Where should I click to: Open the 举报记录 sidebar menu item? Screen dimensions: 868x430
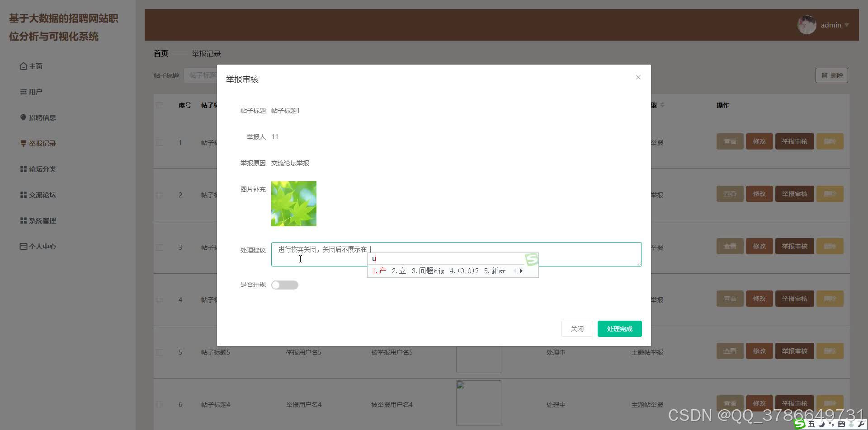click(38, 144)
